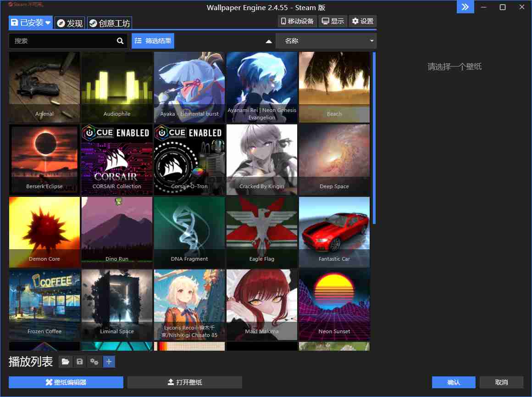This screenshot has height=397, width=532.
Task: Add new playlist with plus icon
Action: pyautogui.click(x=109, y=362)
